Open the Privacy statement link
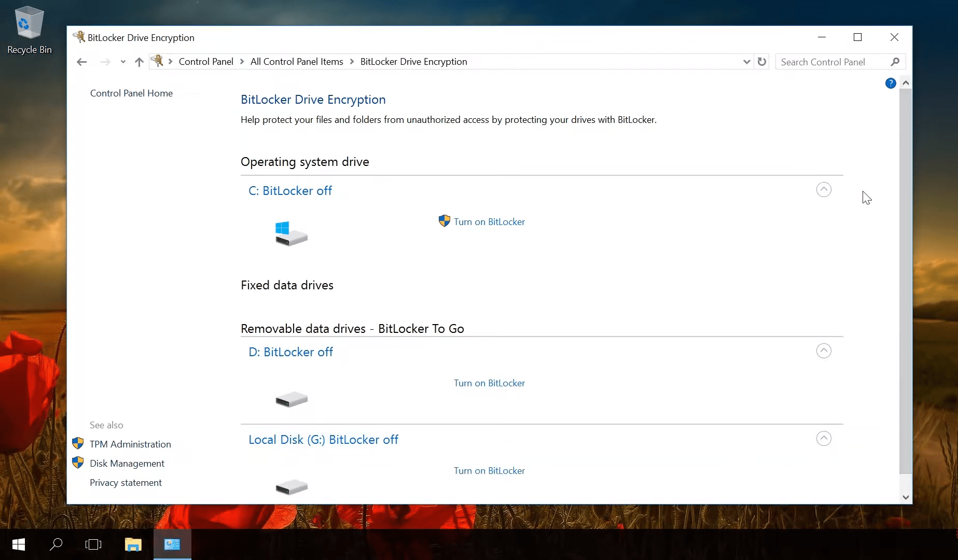Image resolution: width=958 pixels, height=560 pixels. tap(126, 482)
